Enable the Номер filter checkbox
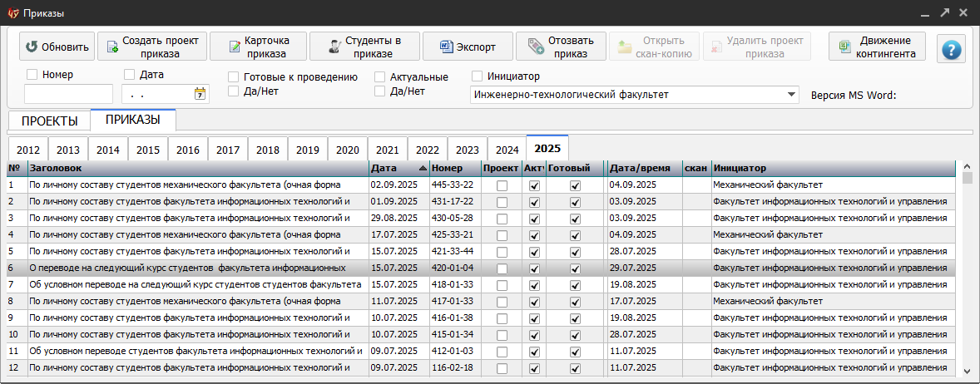Viewport: 980px width, 384px height. tap(32, 75)
